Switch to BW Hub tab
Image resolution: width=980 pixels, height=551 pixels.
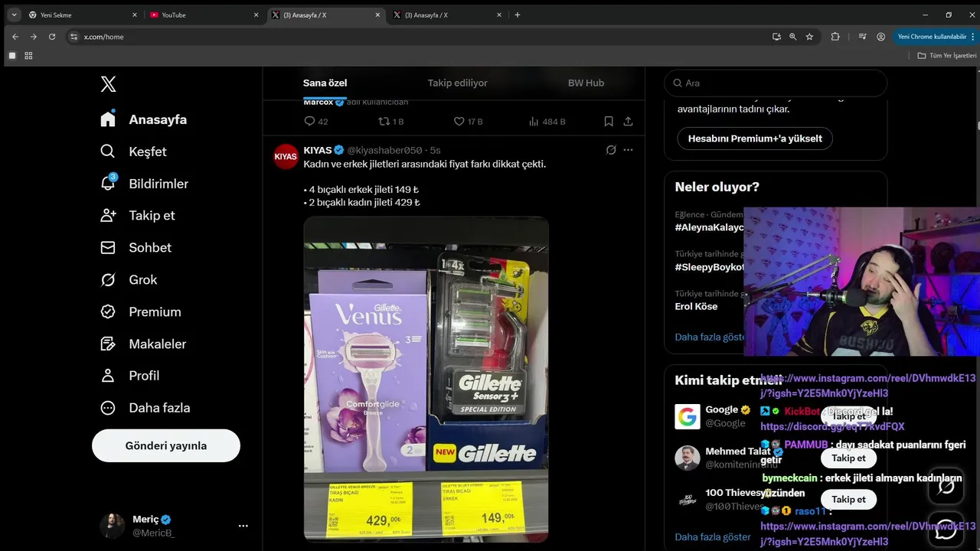coord(586,83)
